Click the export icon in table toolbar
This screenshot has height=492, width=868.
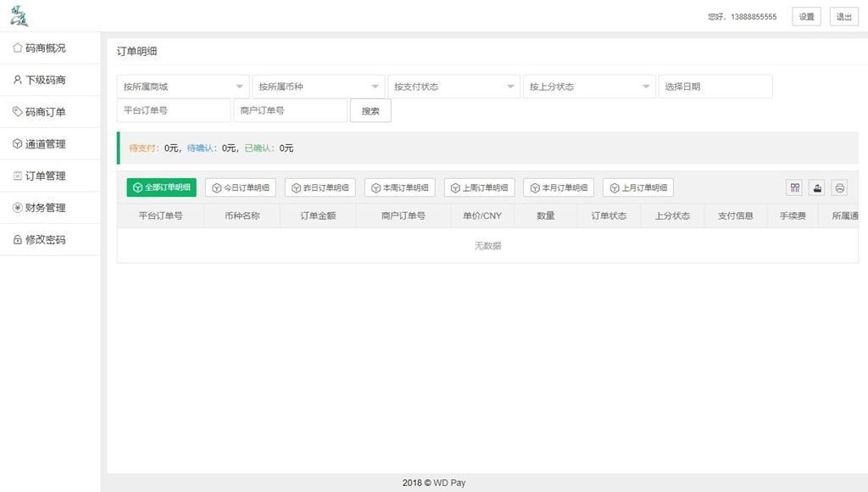(817, 187)
